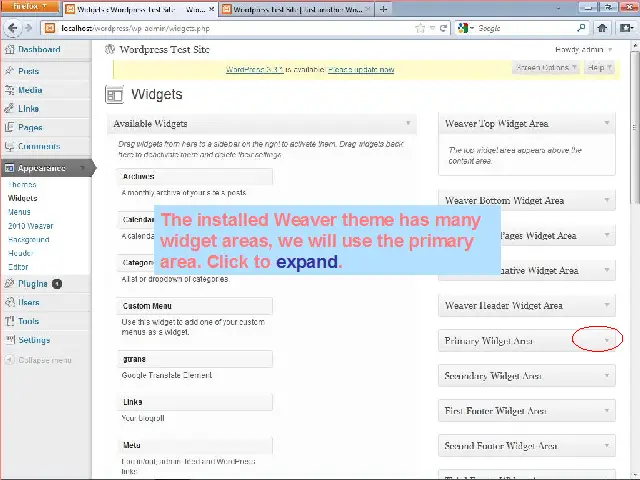Bookmark page with the star icon
640x480 pixels.
420,28
